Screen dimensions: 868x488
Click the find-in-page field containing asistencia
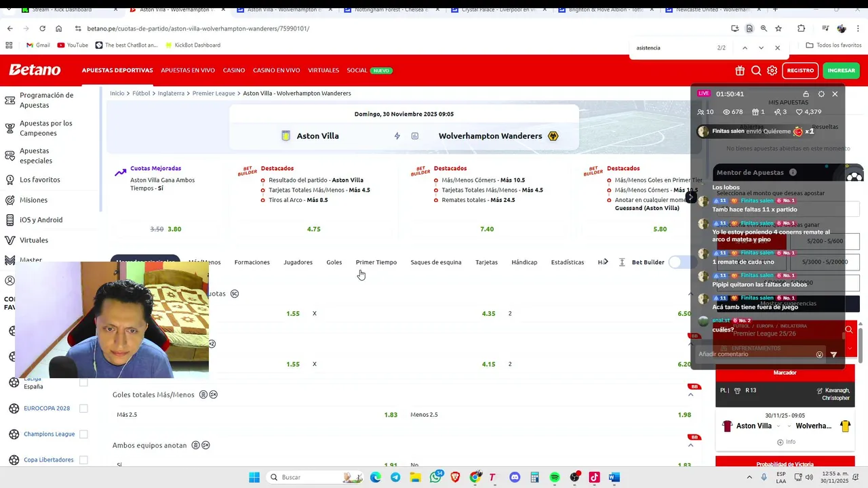pyautogui.click(x=671, y=48)
